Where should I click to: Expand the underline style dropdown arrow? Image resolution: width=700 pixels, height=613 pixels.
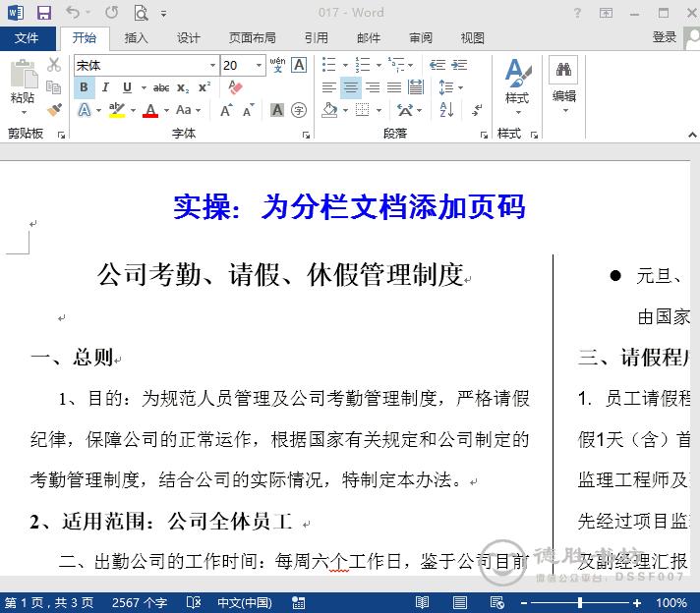(x=144, y=87)
